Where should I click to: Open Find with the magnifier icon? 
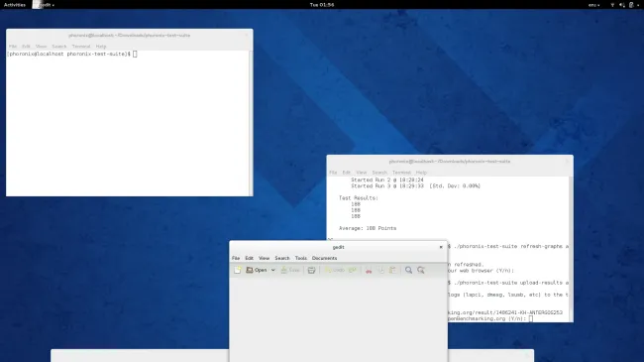408,270
